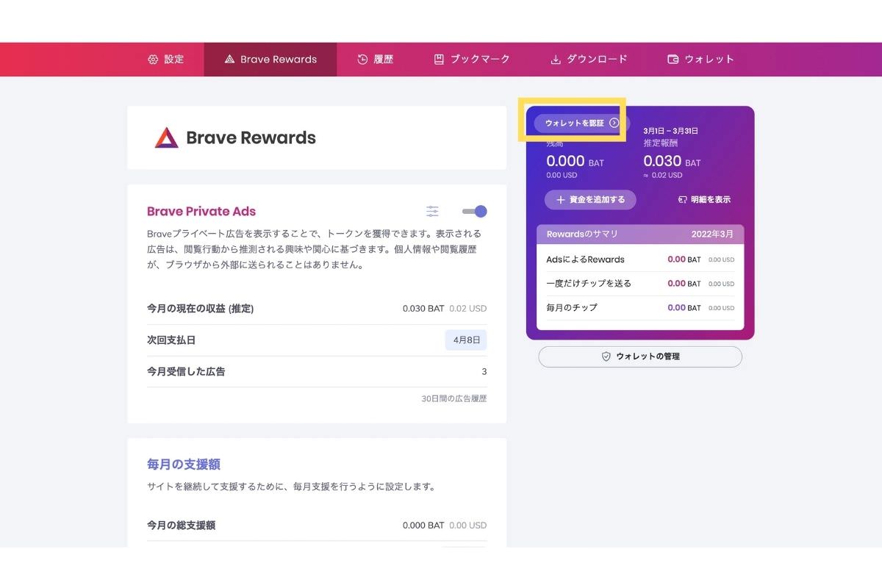The image size is (882, 588).
Task: Click the wallet icon in navigation bar
Action: click(673, 60)
